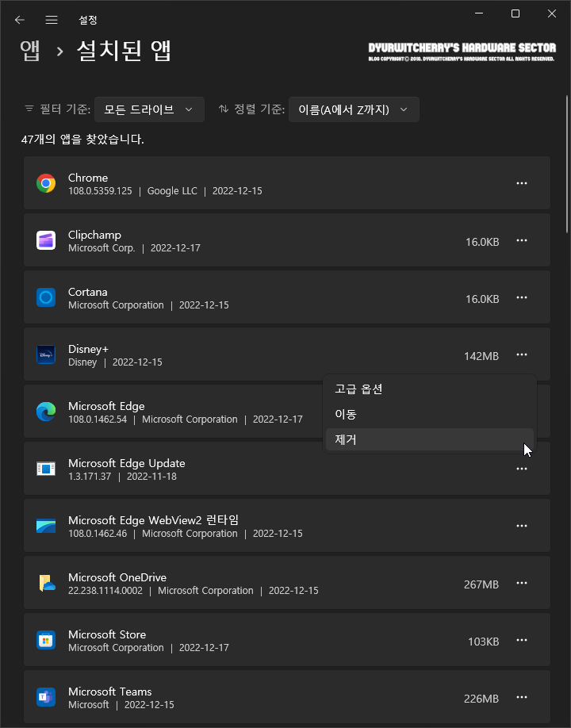Click the Microsoft Edge Update name
Viewport: 571px width, 728px height.
[x=127, y=463]
